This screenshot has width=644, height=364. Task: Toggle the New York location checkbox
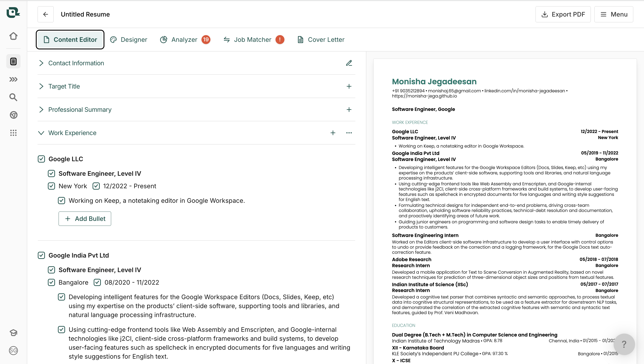click(x=51, y=186)
